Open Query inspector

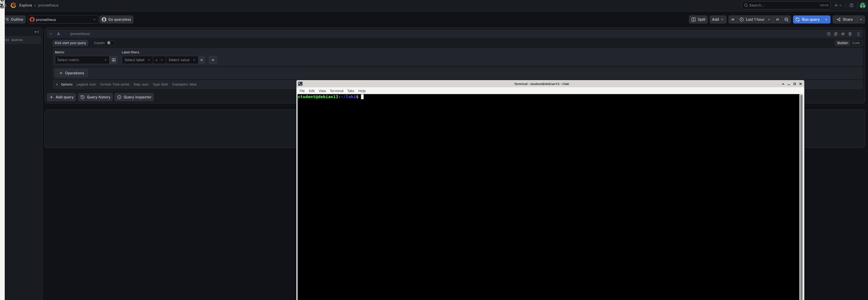(134, 97)
